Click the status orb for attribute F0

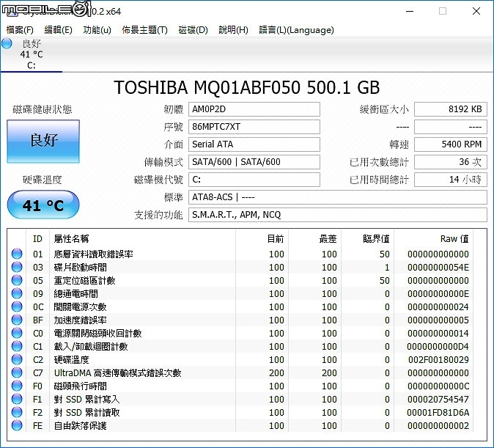coord(17,386)
